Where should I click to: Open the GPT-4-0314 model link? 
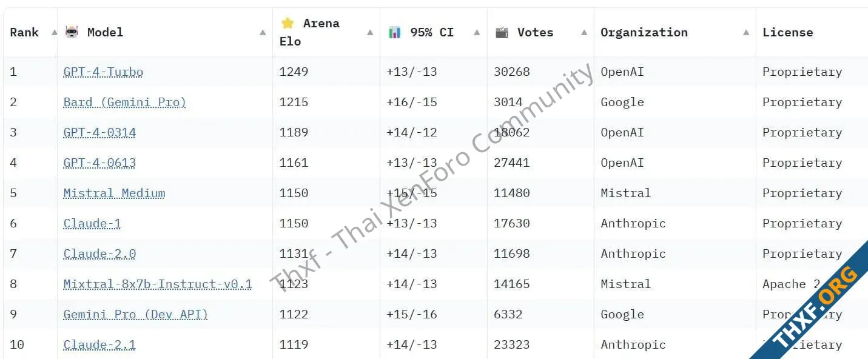click(99, 132)
